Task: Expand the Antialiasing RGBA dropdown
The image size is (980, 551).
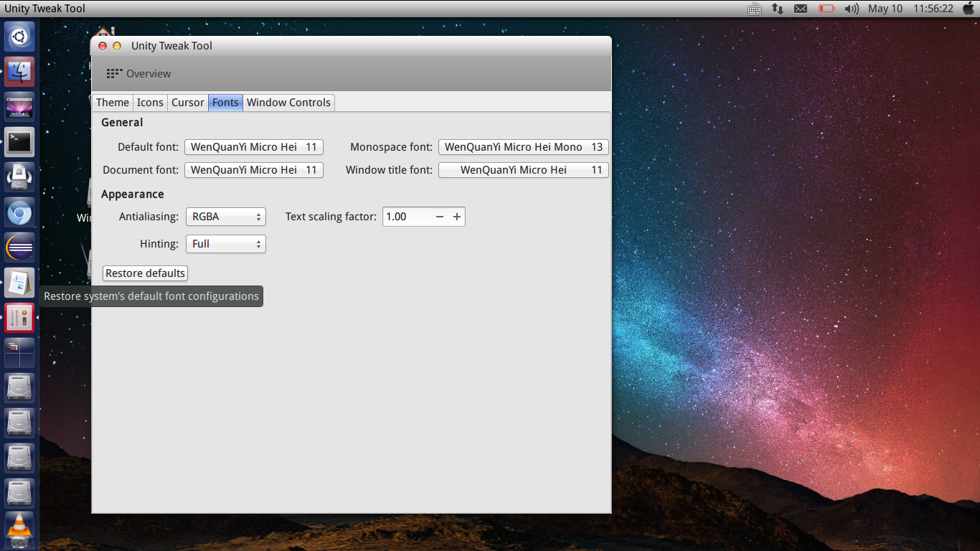Action: [226, 217]
